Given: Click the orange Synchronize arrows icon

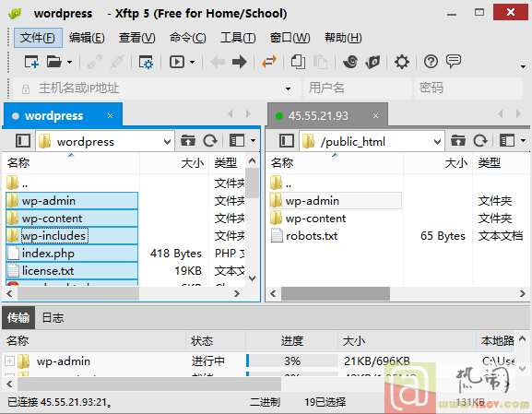Looking at the screenshot, I should coord(269,62).
